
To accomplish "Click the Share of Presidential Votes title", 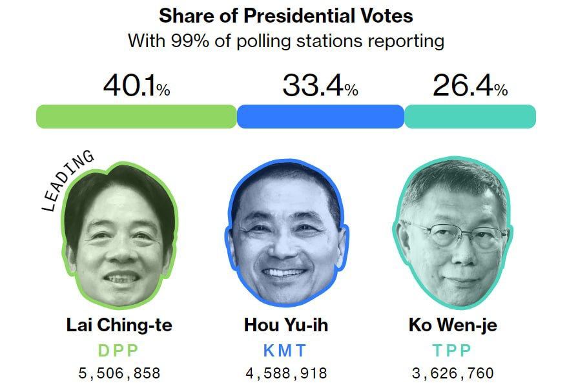I will (286, 15).
